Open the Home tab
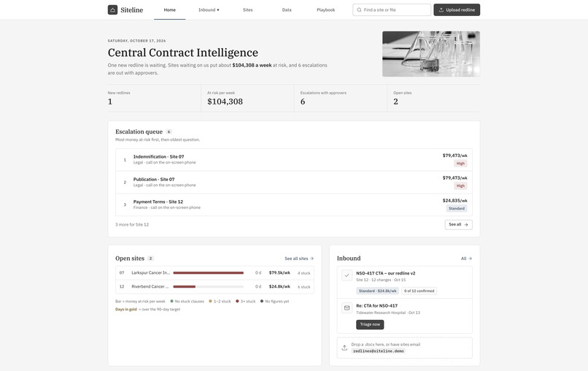The width and height of the screenshot is (588, 371). (x=169, y=9)
